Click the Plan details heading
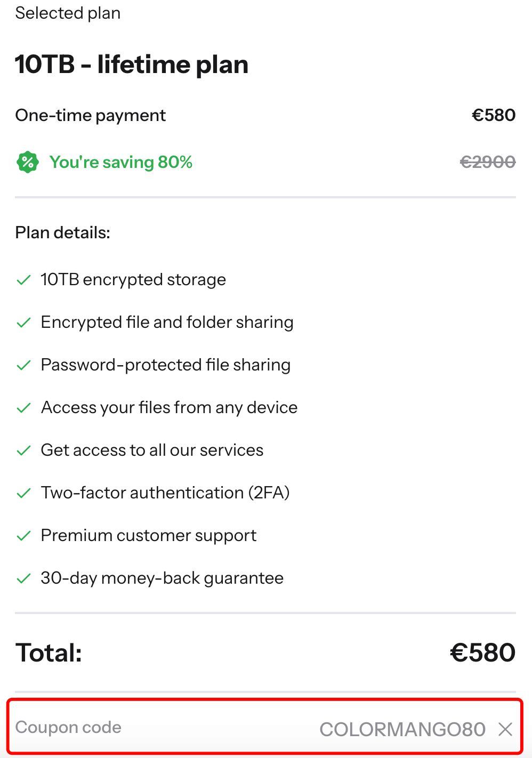Viewport: 532px width, 758px height. 62,232
